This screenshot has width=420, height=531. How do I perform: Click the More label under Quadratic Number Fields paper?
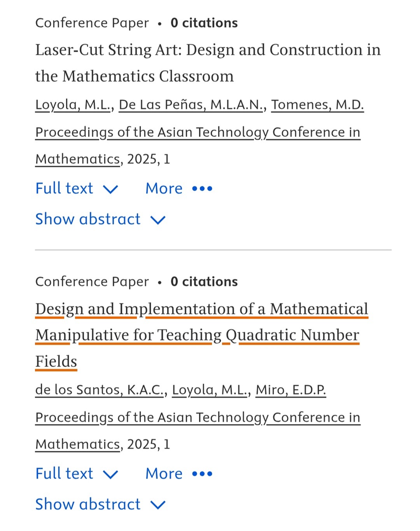pos(164,474)
